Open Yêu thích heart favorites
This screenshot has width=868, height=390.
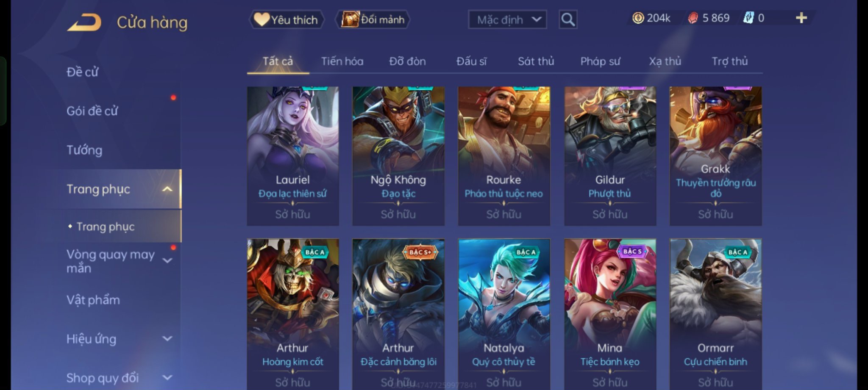tap(287, 19)
